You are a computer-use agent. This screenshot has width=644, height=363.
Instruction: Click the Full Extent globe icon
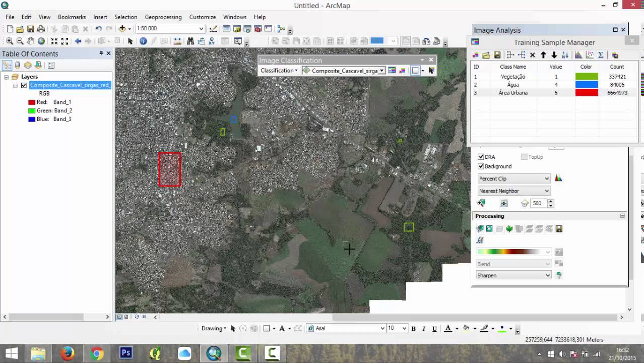tap(41, 41)
